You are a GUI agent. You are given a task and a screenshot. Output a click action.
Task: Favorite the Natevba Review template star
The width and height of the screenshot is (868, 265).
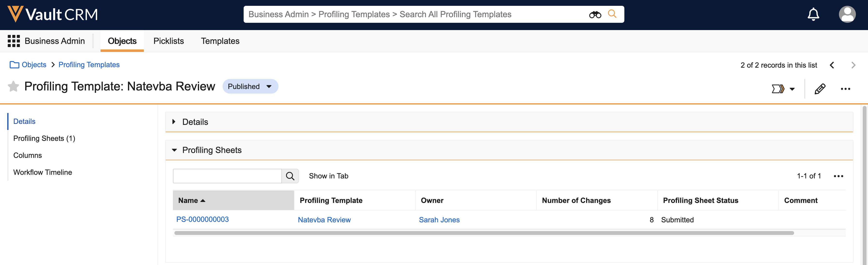point(14,86)
